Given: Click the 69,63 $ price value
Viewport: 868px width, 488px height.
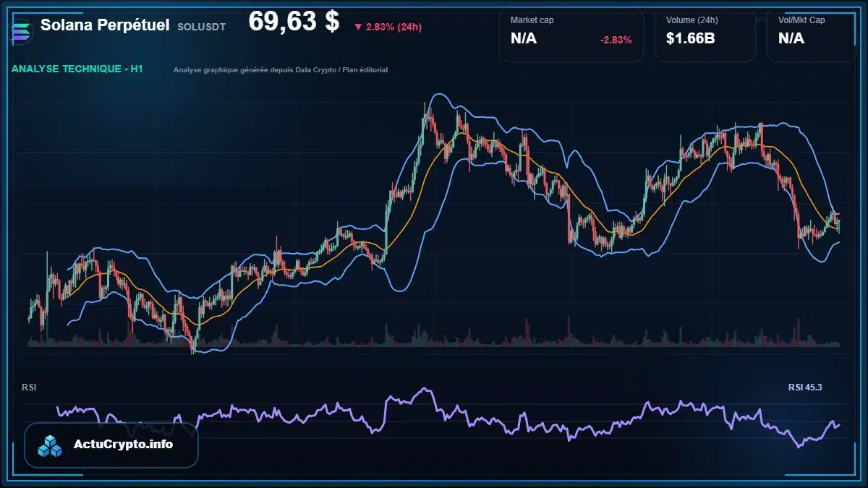Looking at the screenshot, I should [294, 22].
